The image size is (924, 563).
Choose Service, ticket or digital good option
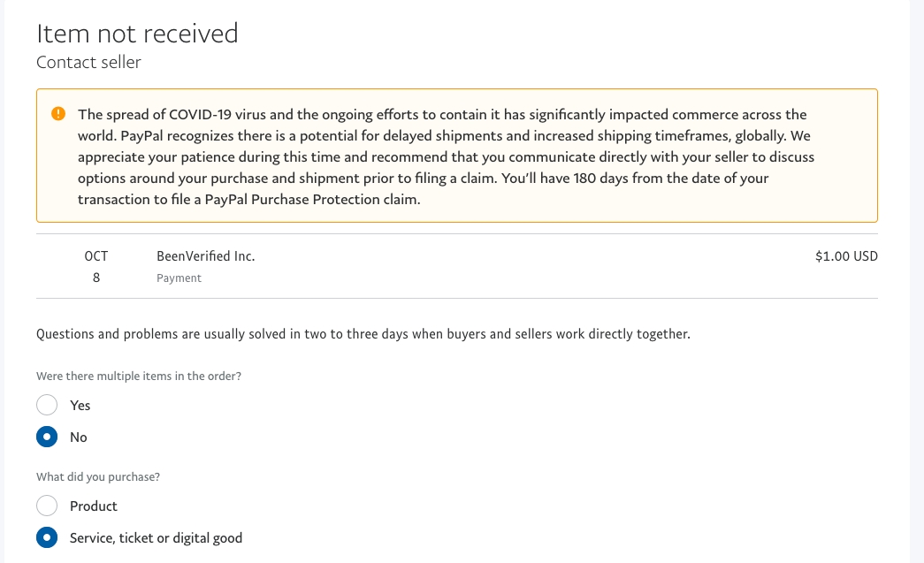tap(47, 537)
